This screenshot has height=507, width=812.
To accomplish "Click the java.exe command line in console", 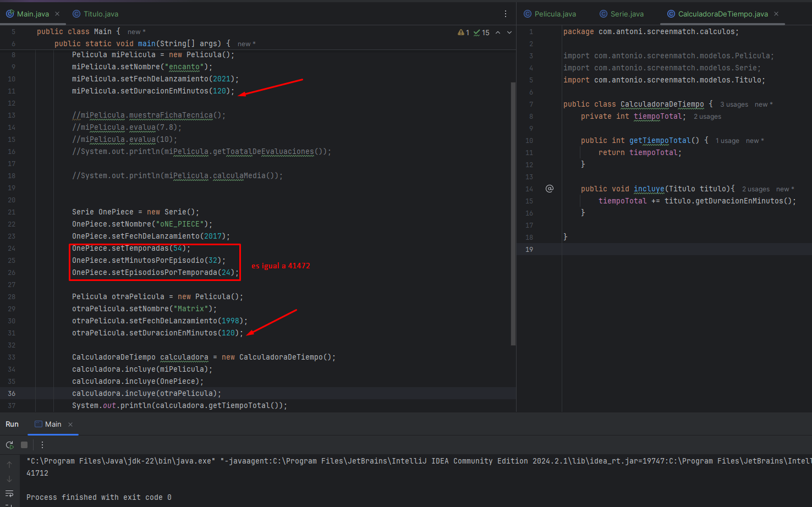I will pyautogui.click(x=419, y=461).
